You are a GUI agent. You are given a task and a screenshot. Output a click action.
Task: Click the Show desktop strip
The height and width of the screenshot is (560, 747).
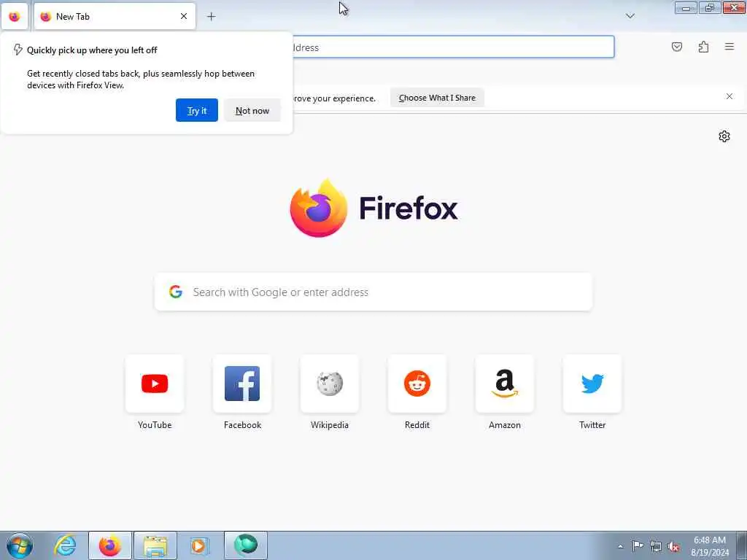click(742, 545)
